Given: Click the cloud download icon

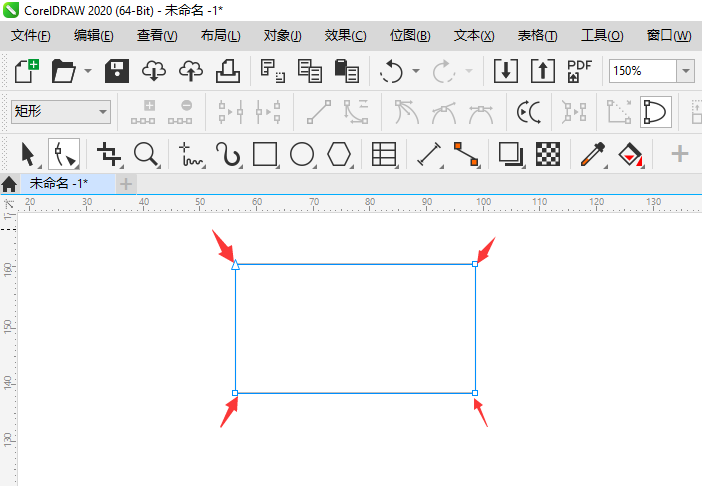Looking at the screenshot, I should point(154,71).
